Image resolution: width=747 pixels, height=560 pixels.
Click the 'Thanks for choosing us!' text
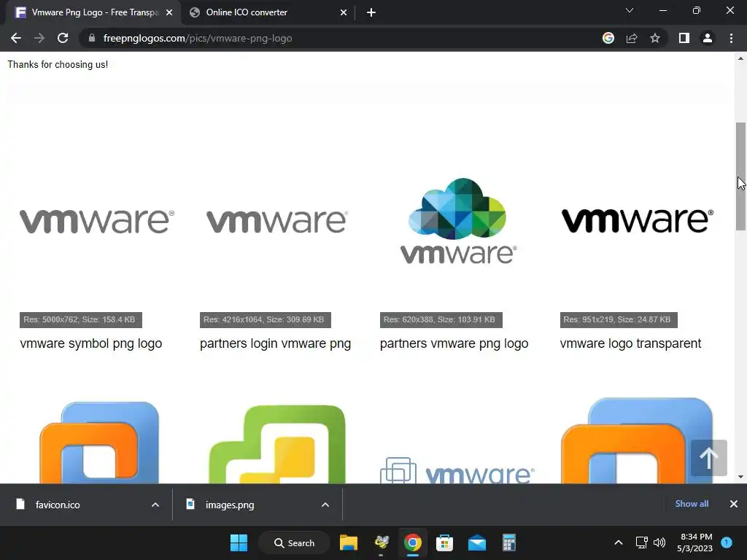(x=58, y=65)
